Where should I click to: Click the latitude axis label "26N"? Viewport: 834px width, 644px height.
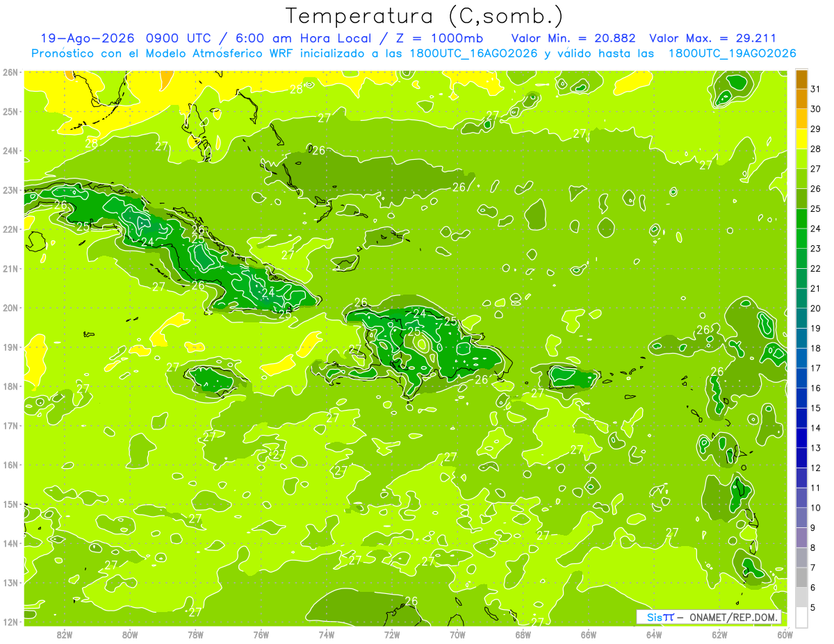(10, 72)
